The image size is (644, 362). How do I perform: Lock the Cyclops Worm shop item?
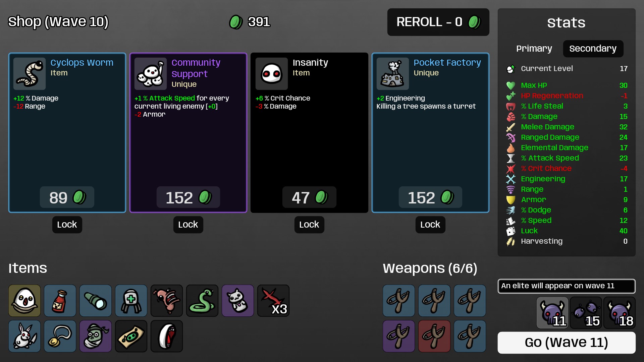coord(67,225)
